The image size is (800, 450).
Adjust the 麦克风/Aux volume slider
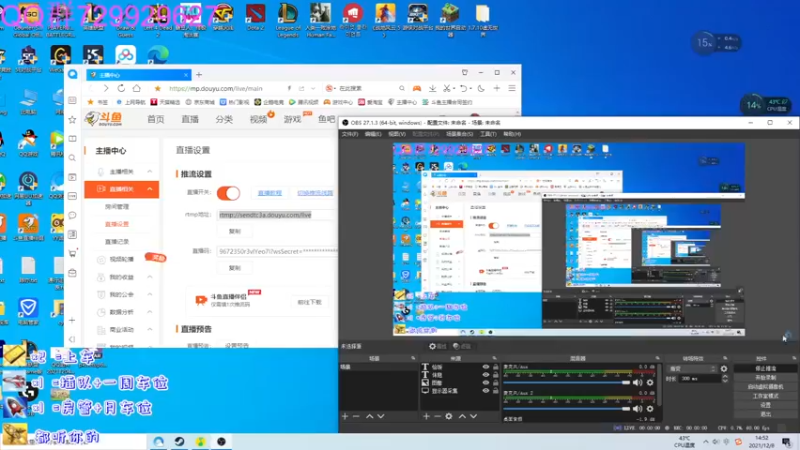567,382
